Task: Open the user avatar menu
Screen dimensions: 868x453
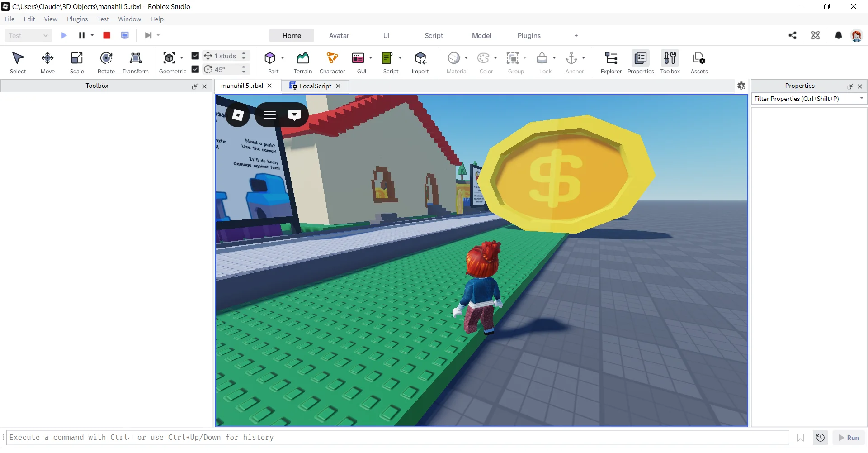Action: pyautogui.click(x=857, y=35)
